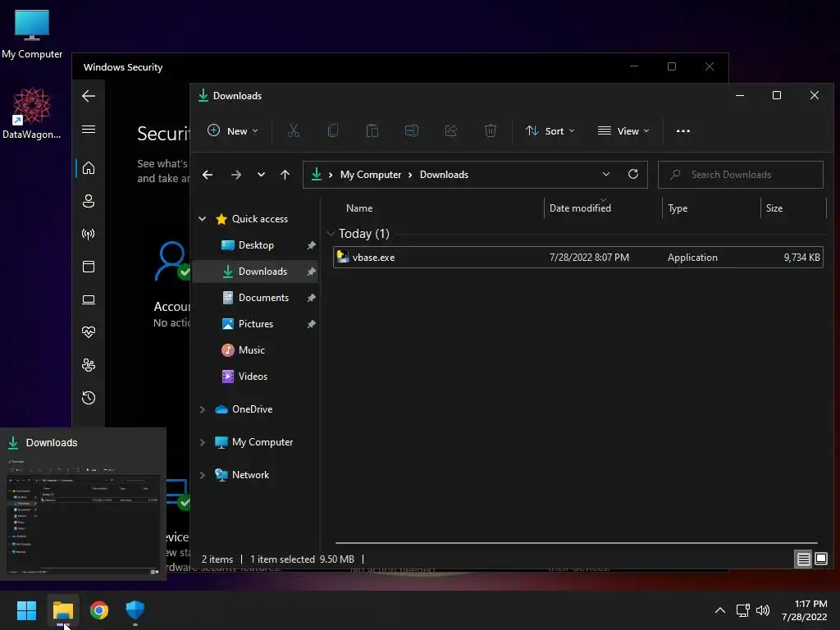Click the network tray icon
This screenshot has width=840, height=630.
point(742,610)
